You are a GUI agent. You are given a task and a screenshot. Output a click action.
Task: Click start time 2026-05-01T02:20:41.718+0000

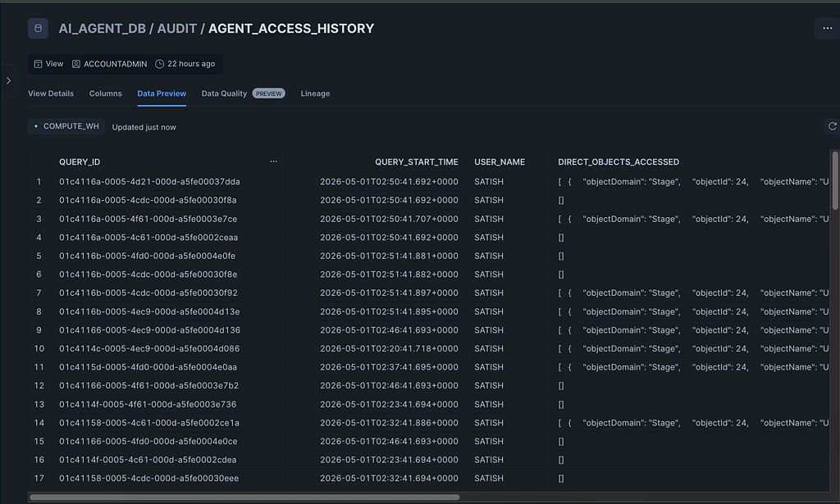tap(389, 349)
